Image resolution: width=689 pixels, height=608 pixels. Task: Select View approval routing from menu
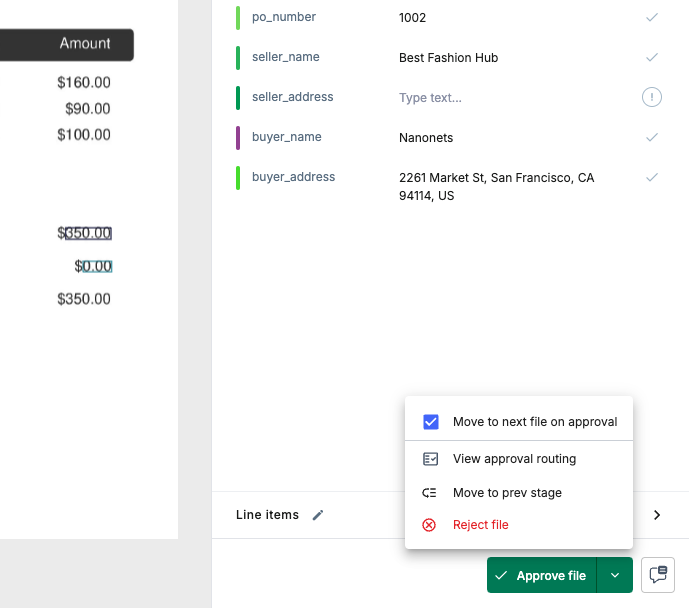(x=514, y=459)
